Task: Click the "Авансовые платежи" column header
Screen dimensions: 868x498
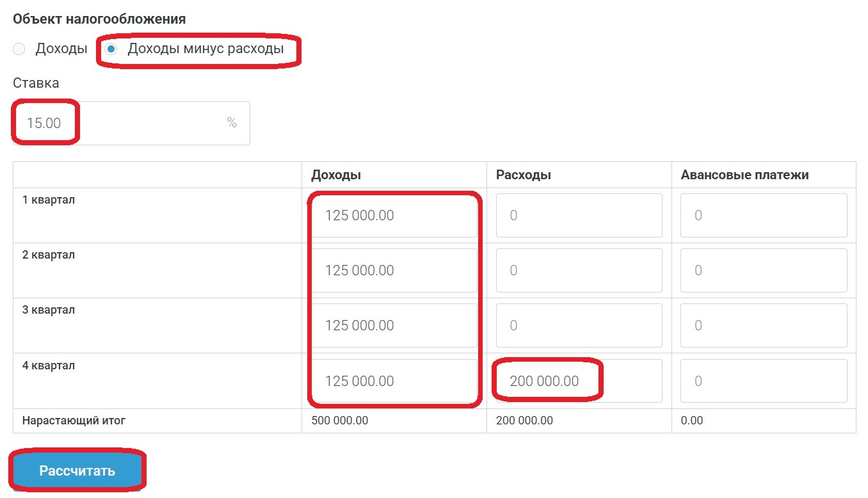Action: 744,175
